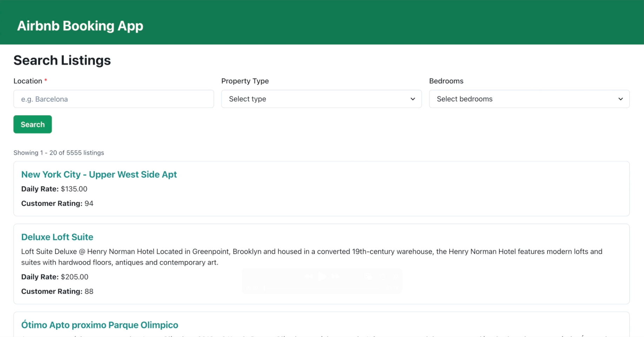Viewport: 644px width, 337px height.
Task: Open the double-chevron more options in the player
Action: click(x=396, y=277)
